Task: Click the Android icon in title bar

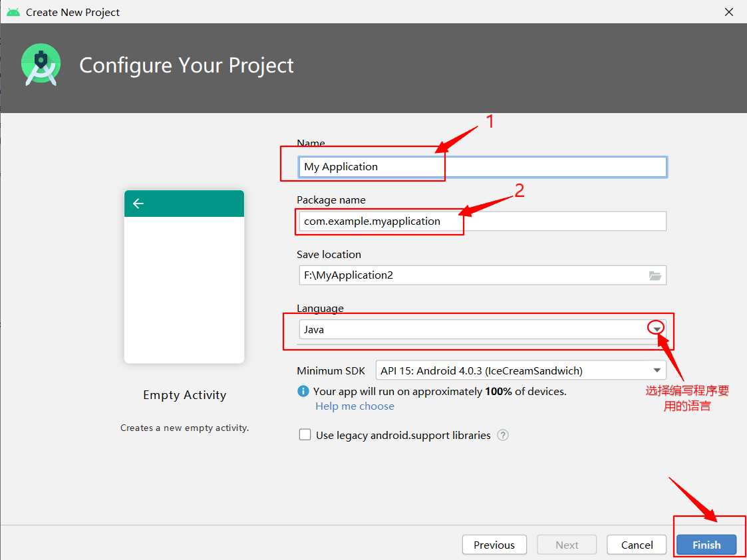Action: pyautogui.click(x=13, y=12)
